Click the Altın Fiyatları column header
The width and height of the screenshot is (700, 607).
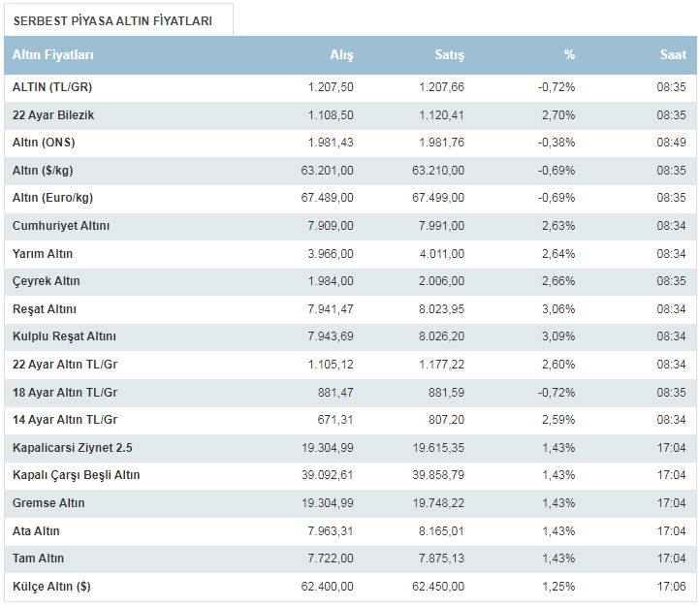(53, 55)
